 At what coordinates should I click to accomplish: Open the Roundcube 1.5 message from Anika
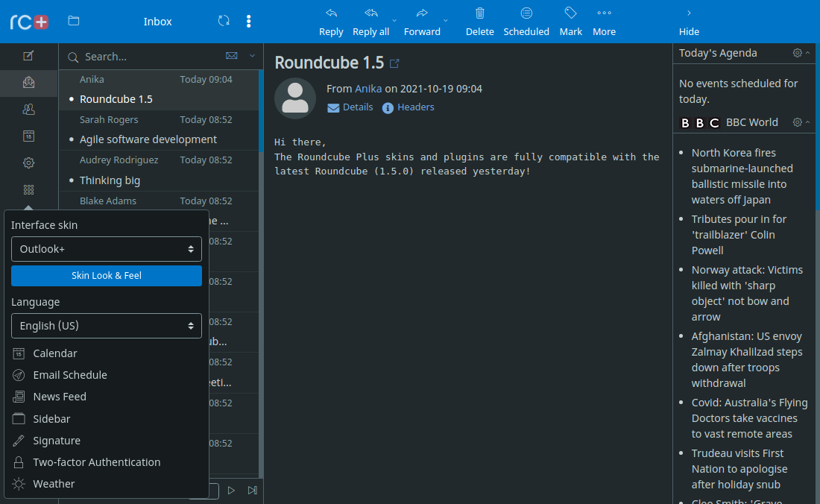point(159,90)
